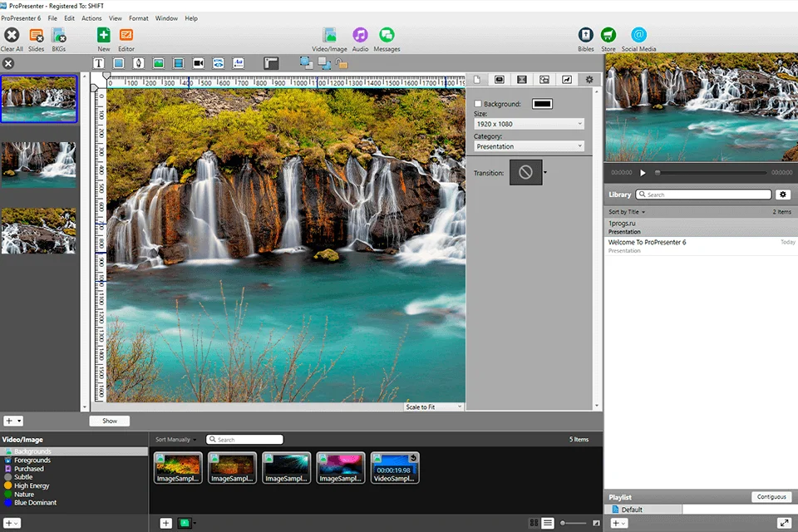Open the Window menu
Image resolution: width=798 pixels, height=532 pixels.
point(166,17)
